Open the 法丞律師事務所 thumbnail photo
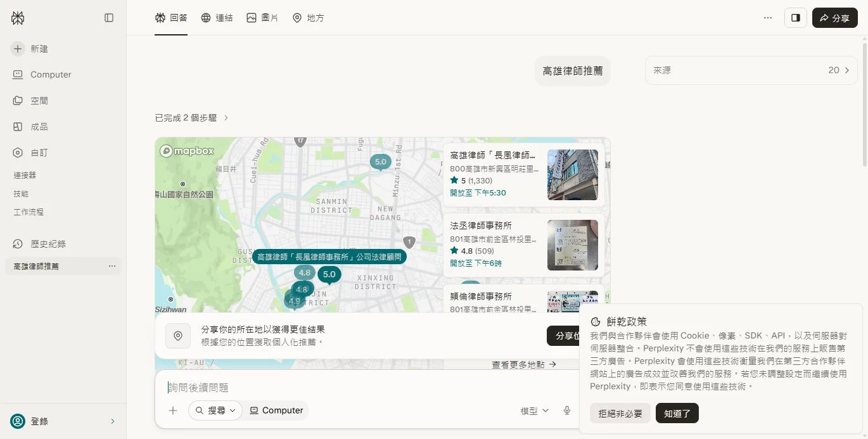Screen dimensions: 868x439 (573, 245)
